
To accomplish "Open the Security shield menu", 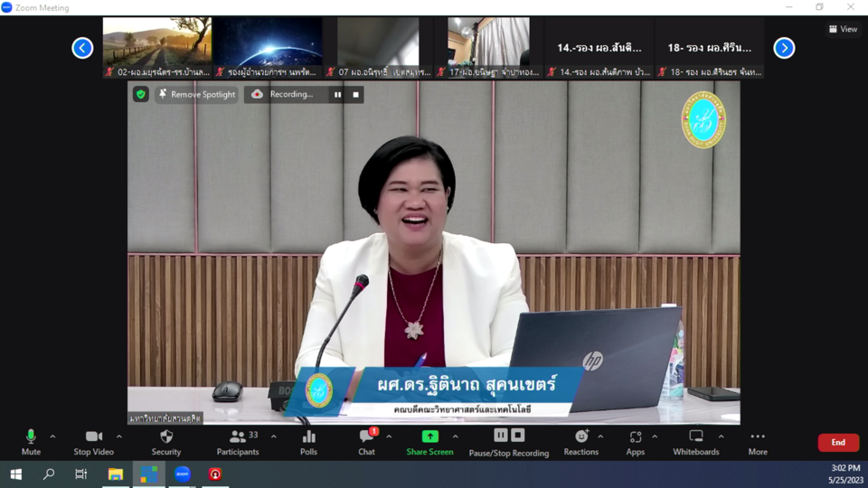I will 166,443.
